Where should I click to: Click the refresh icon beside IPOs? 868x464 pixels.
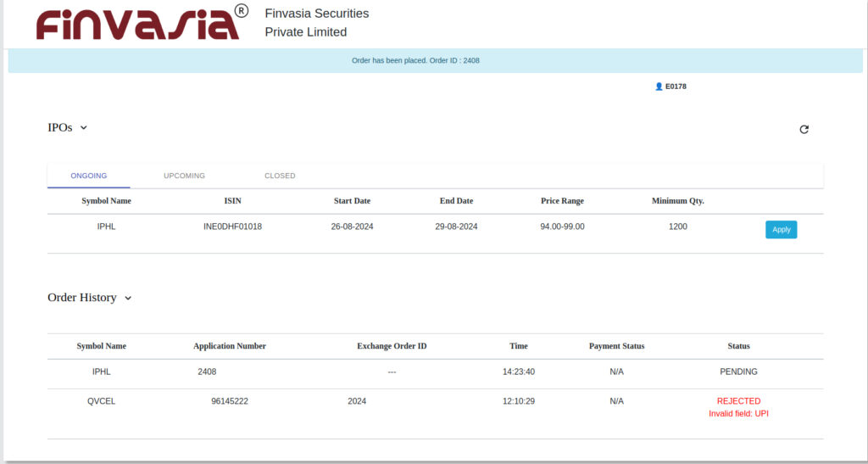(804, 130)
